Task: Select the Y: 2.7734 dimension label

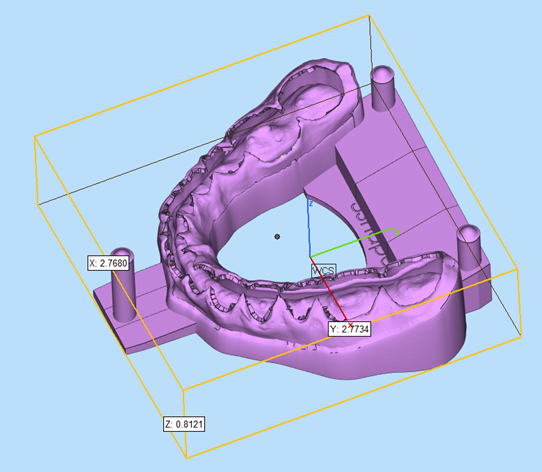Action: [349, 329]
